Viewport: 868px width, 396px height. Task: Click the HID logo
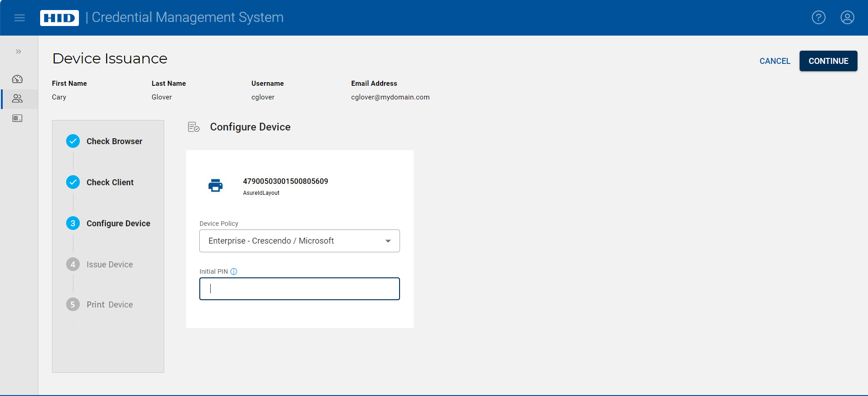point(59,18)
